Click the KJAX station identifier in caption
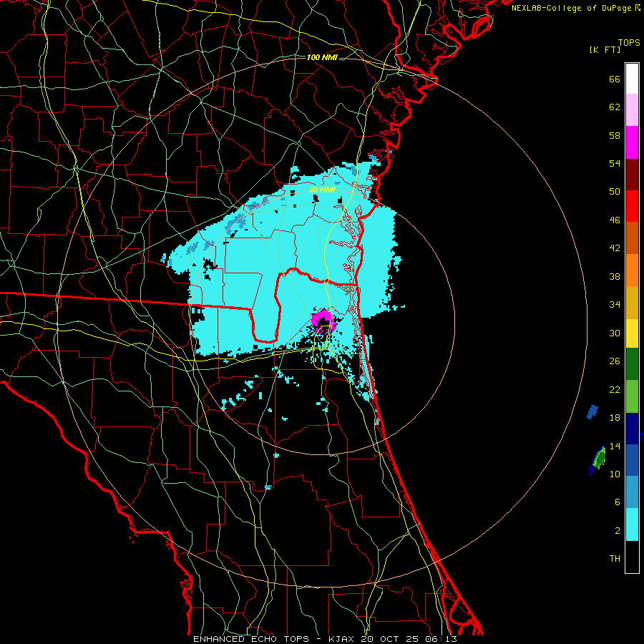 pyautogui.click(x=343, y=639)
